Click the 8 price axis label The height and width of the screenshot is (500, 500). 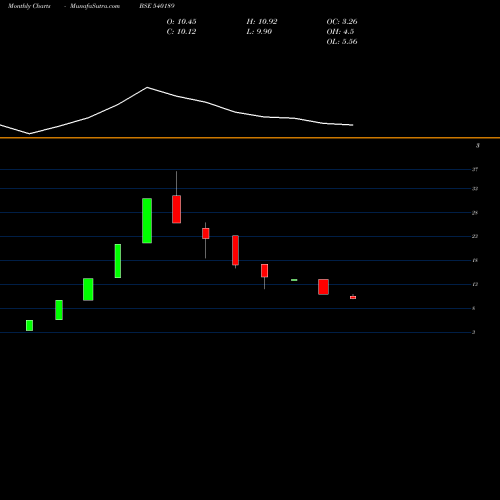[x=473, y=308]
